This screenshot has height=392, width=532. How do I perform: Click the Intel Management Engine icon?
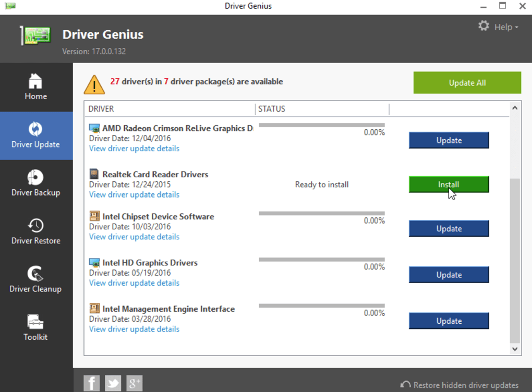94,308
